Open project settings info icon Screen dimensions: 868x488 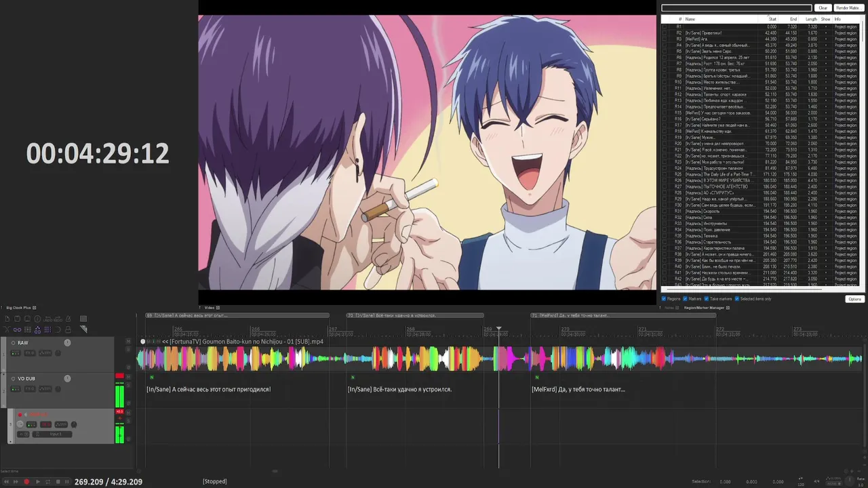coord(37,319)
